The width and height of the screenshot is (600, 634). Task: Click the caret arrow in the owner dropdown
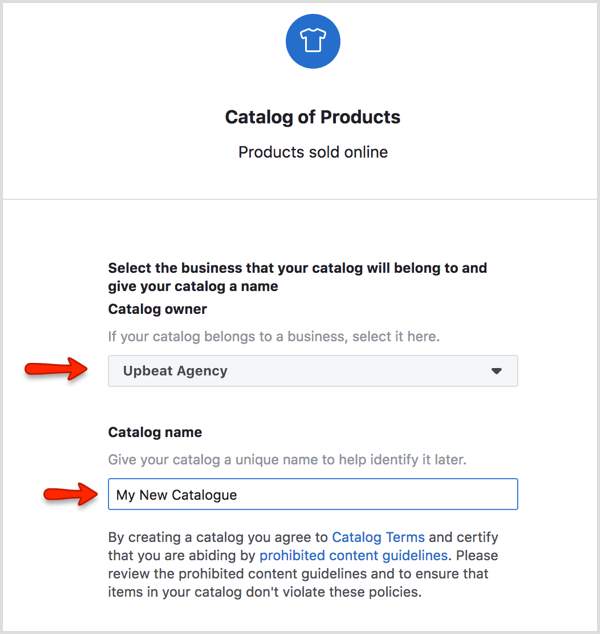click(x=497, y=371)
